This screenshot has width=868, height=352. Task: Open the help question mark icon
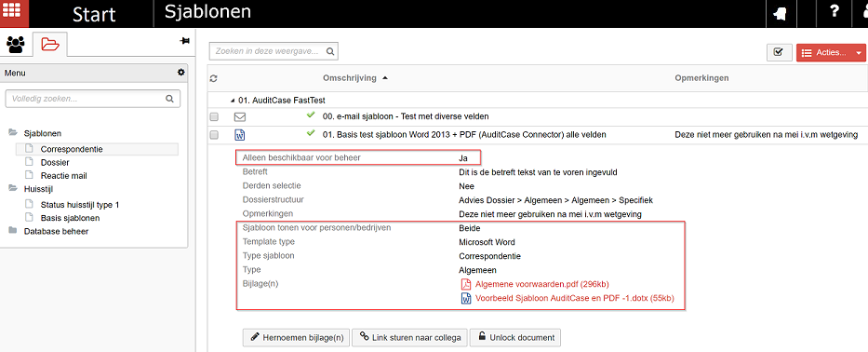pyautogui.click(x=835, y=12)
